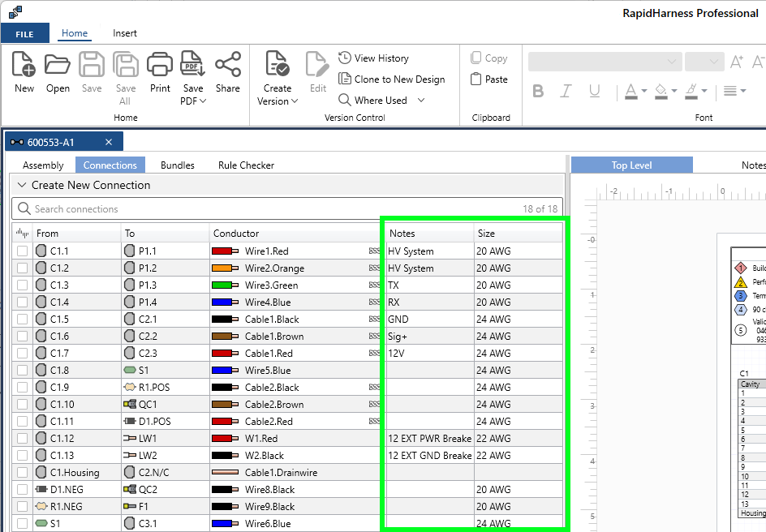Image resolution: width=766 pixels, height=532 pixels.
Task: Open the line color dropdown arrow
Action: coord(704,91)
